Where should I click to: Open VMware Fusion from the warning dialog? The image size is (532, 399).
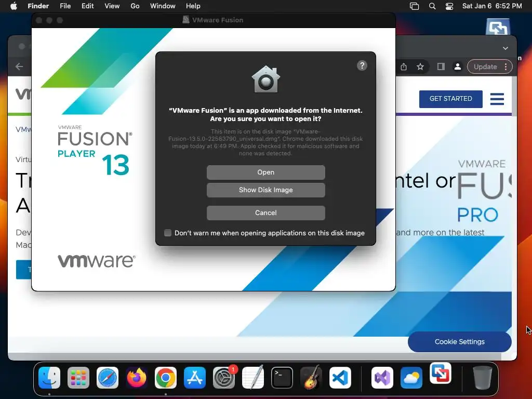265,172
